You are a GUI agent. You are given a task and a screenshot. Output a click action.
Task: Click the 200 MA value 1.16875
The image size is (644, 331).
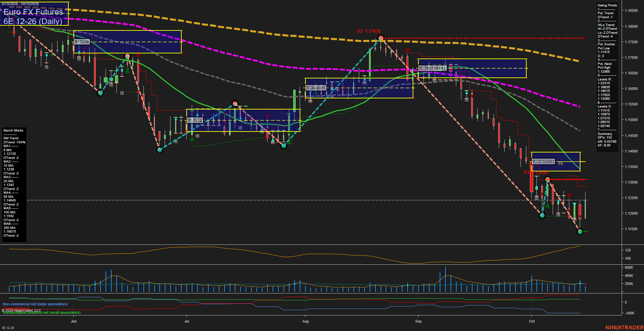(10, 232)
